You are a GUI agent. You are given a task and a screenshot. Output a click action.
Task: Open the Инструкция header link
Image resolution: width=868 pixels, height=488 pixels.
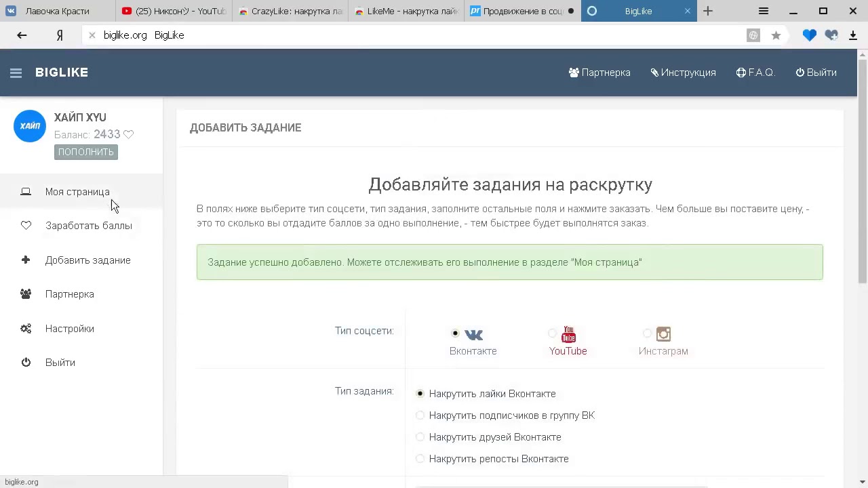684,73
